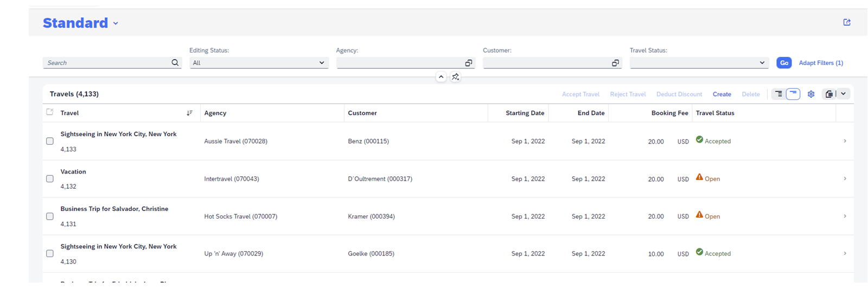The width and height of the screenshot is (868, 288).
Task: Click the sort icon in Travel column
Action: click(189, 113)
